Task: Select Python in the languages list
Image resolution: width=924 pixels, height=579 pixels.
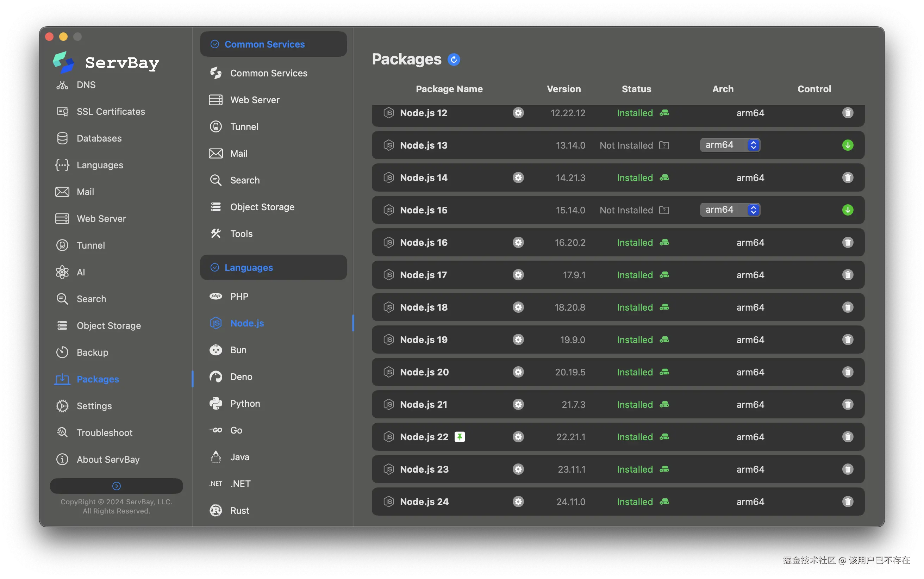Action: click(245, 404)
